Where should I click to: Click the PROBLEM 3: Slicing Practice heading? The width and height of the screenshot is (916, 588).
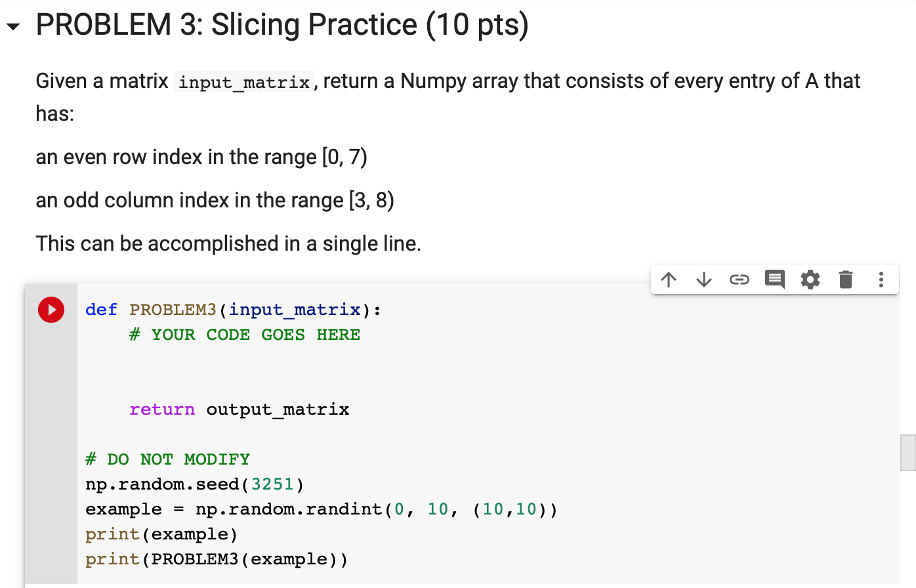[x=281, y=25]
